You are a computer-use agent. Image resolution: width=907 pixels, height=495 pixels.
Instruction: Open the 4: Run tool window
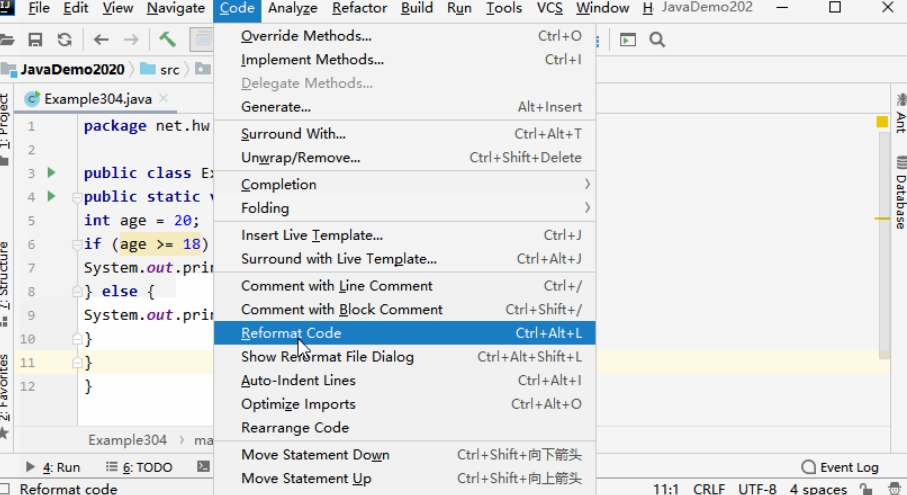click(53, 467)
